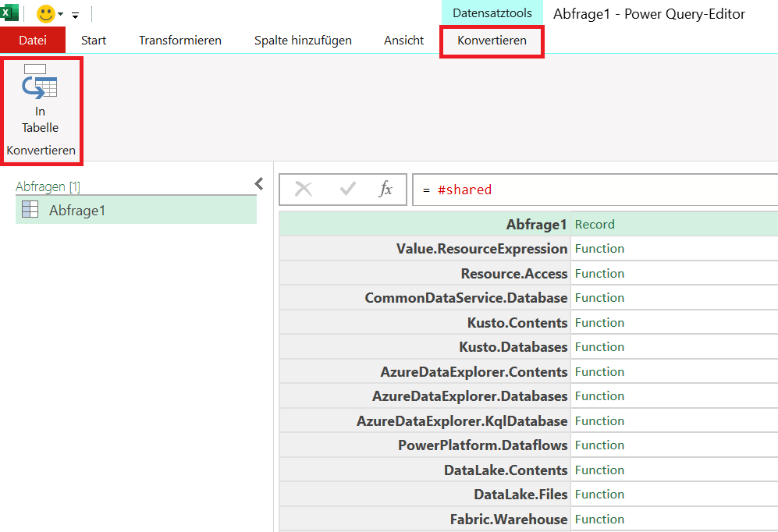The width and height of the screenshot is (778, 532).
Task: Select the Abfrage1 query in list
Action: point(136,210)
